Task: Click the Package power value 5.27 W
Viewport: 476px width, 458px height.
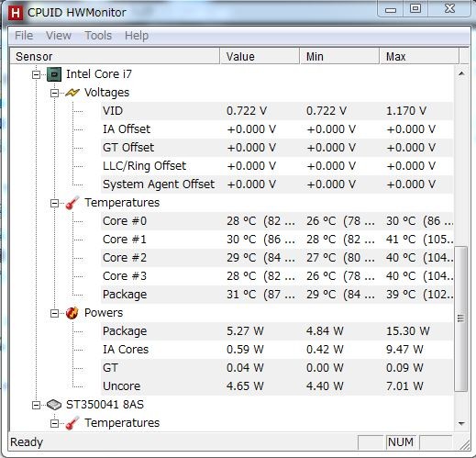Action: coord(245,331)
